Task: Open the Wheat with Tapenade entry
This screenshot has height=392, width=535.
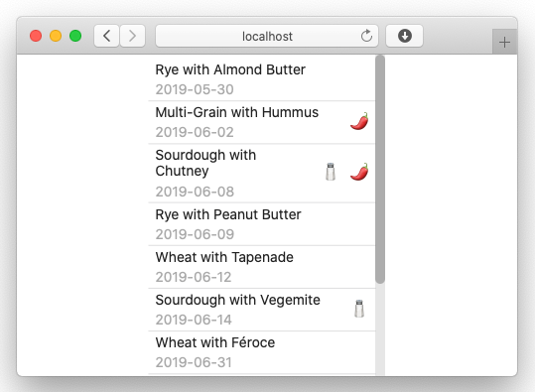Action: tap(262, 267)
